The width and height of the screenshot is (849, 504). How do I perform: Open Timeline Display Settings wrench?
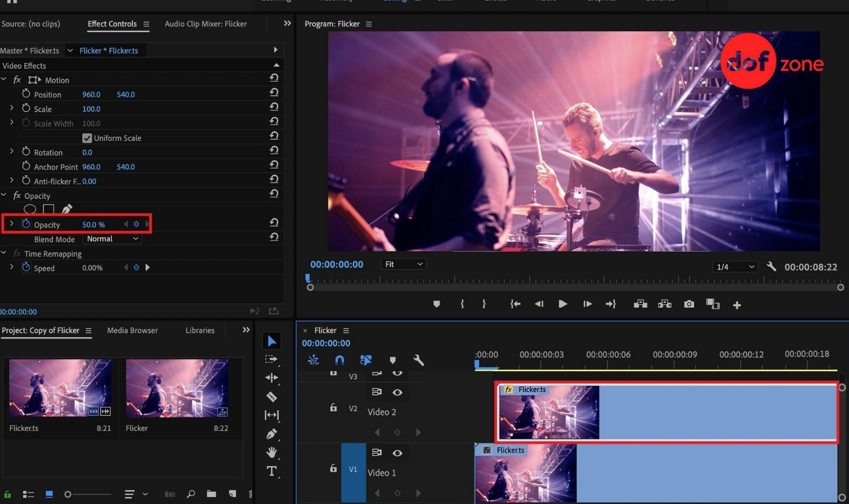[419, 360]
